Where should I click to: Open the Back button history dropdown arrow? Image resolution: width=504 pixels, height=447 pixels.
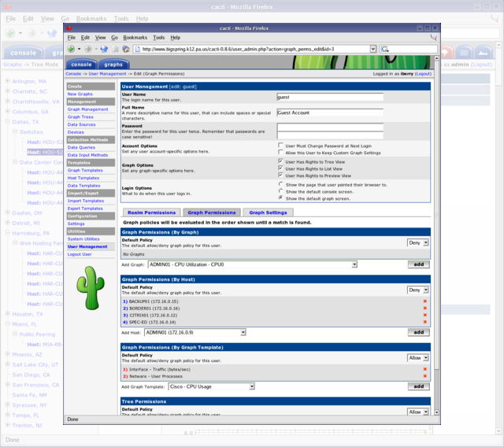point(79,49)
